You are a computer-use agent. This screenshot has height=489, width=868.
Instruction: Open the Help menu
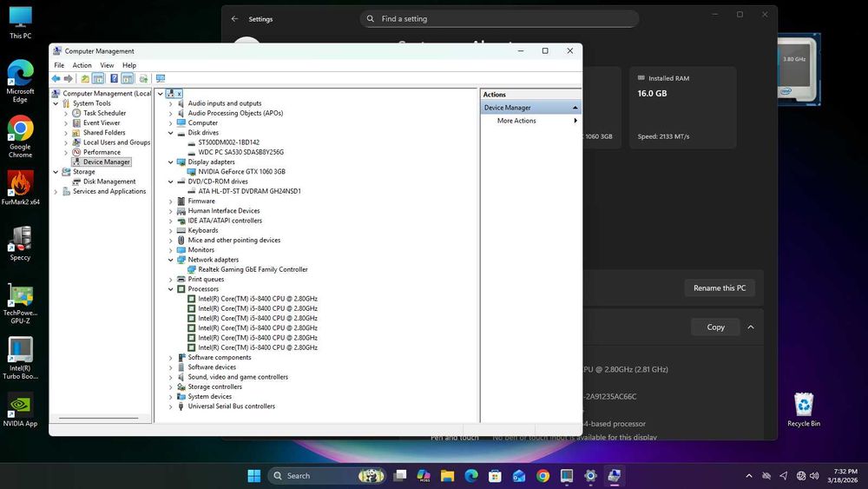point(129,65)
